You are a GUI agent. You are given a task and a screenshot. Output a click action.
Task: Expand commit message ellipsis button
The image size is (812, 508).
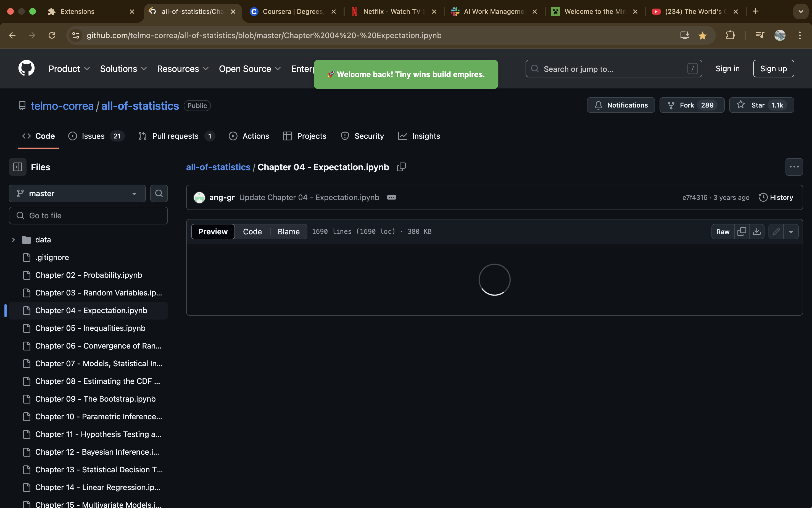(391, 198)
